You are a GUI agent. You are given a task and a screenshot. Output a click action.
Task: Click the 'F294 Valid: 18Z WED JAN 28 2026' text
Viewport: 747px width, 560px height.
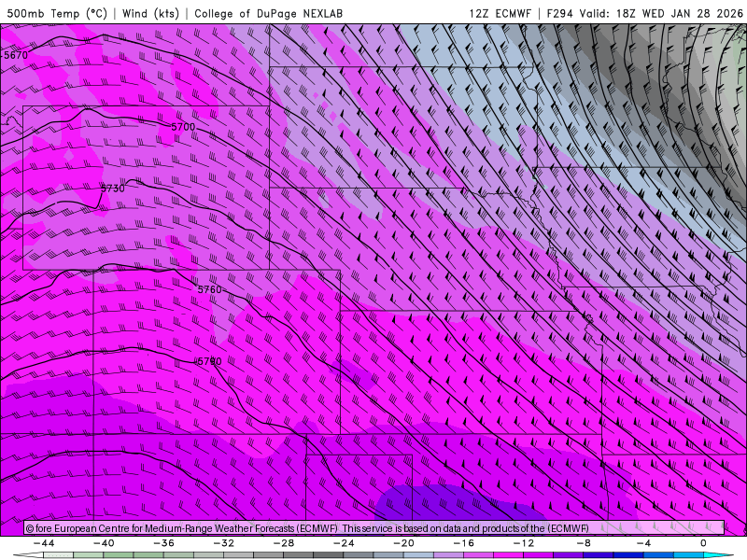pyautogui.click(x=644, y=13)
